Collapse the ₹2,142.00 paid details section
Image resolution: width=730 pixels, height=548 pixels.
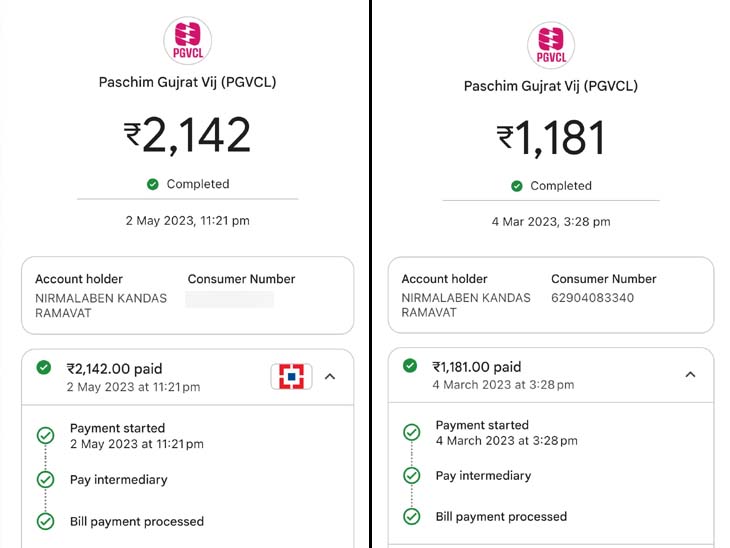coord(331,377)
